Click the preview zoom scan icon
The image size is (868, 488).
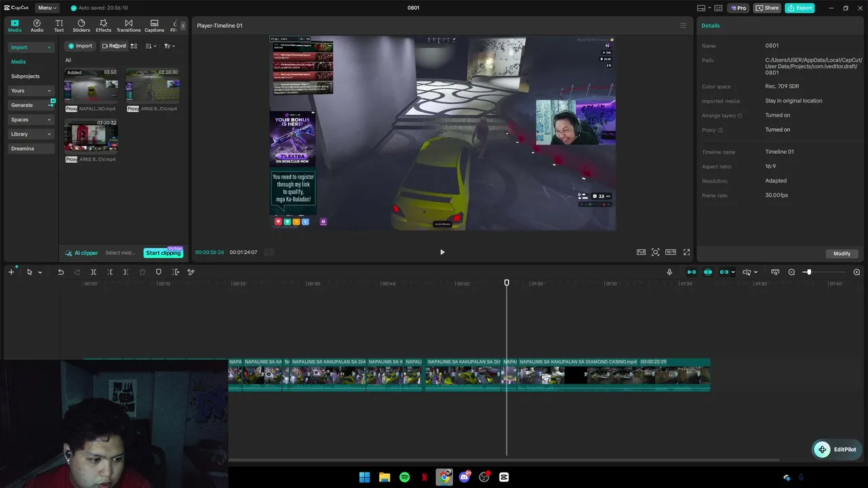point(656,252)
